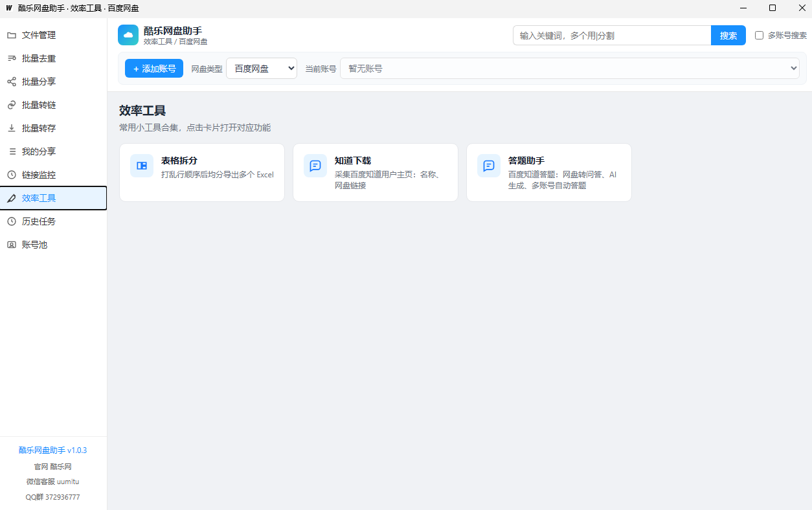Click the W icon in title bar
Image resolution: width=812 pixels, height=510 pixels.
8,8
